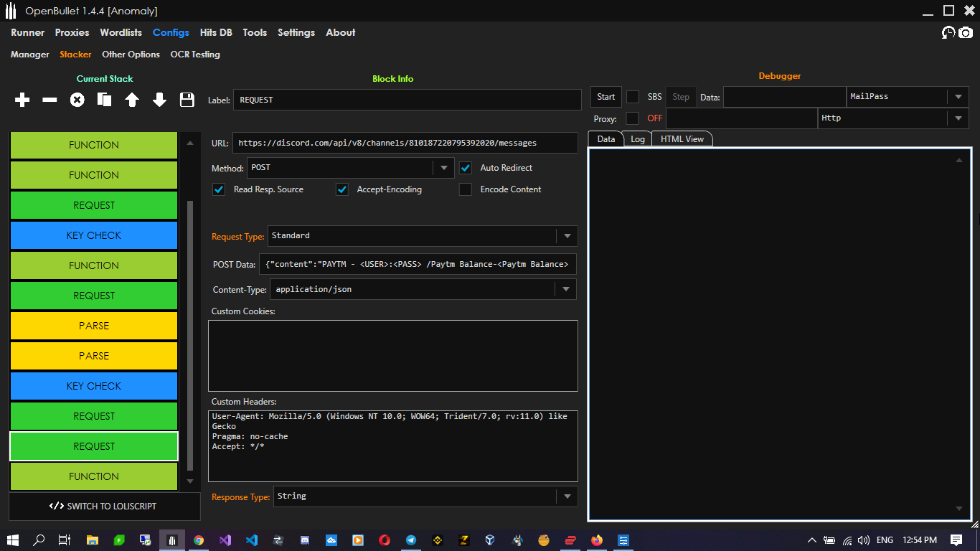The width and height of the screenshot is (980, 551).
Task: Open Discord from the taskbar
Action: [304, 540]
